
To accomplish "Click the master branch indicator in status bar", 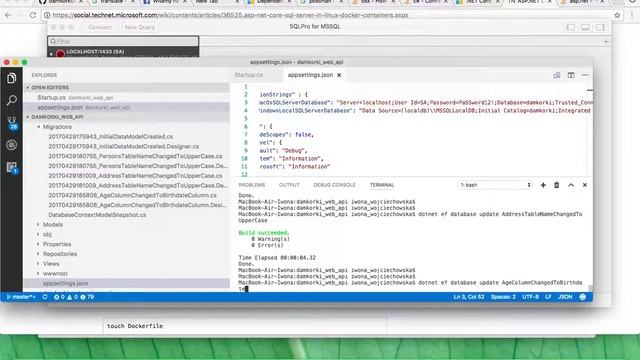I will coord(21,297).
